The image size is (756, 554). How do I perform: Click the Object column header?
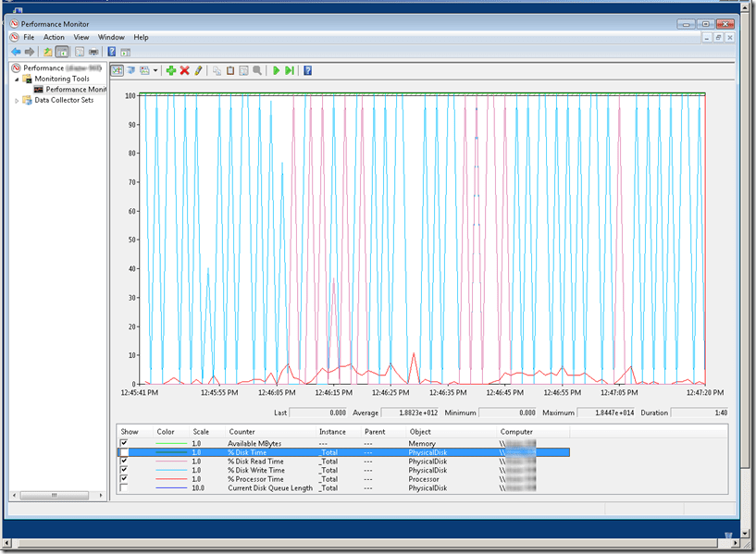pos(420,432)
